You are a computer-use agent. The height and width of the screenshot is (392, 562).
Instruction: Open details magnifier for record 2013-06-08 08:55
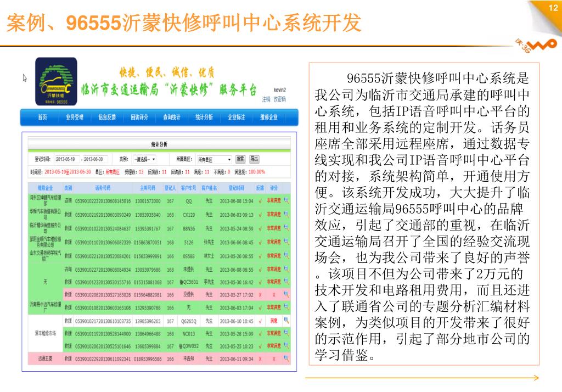point(286,268)
